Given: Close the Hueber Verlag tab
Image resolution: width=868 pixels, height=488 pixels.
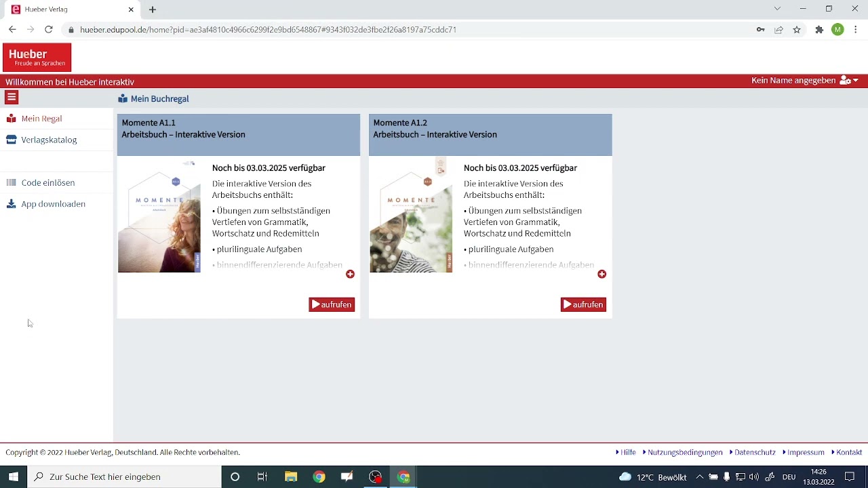Looking at the screenshot, I should tap(131, 9).
